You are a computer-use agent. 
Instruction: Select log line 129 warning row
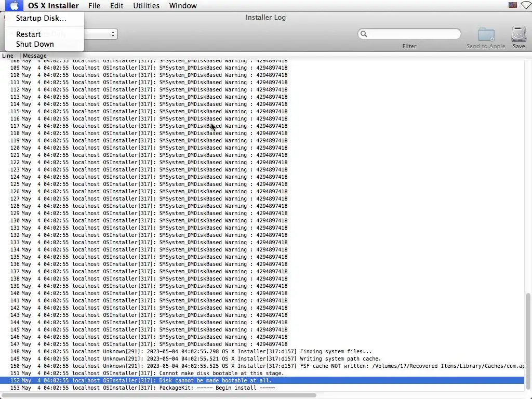pos(262,213)
